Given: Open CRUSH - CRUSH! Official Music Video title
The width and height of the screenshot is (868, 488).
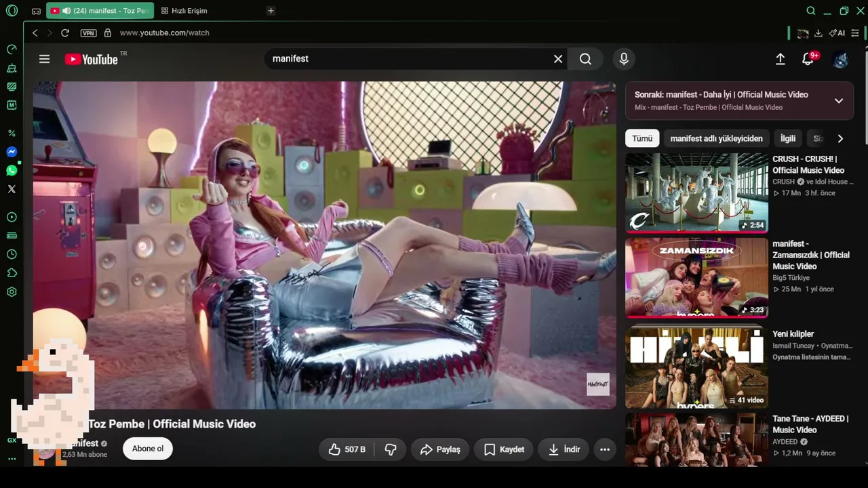Looking at the screenshot, I should pos(809,164).
